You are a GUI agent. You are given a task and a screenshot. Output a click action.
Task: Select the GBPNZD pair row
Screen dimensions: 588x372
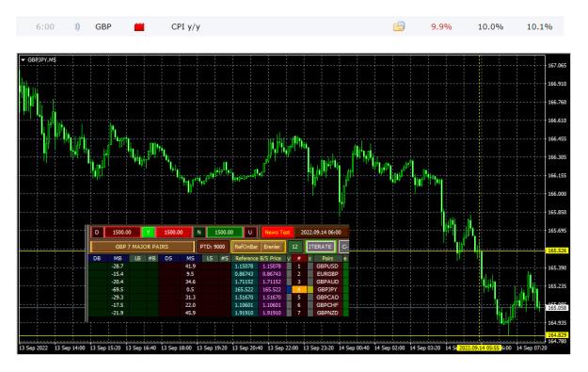click(x=327, y=313)
